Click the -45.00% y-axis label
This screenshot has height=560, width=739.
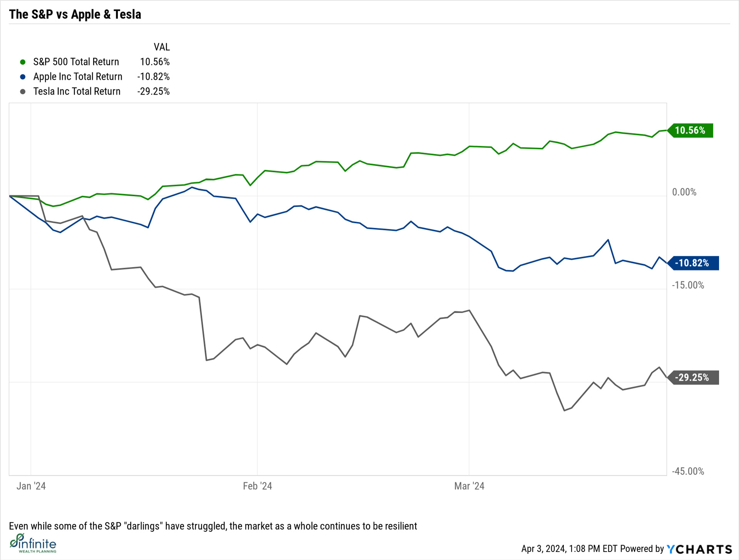(x=688, y=471)
